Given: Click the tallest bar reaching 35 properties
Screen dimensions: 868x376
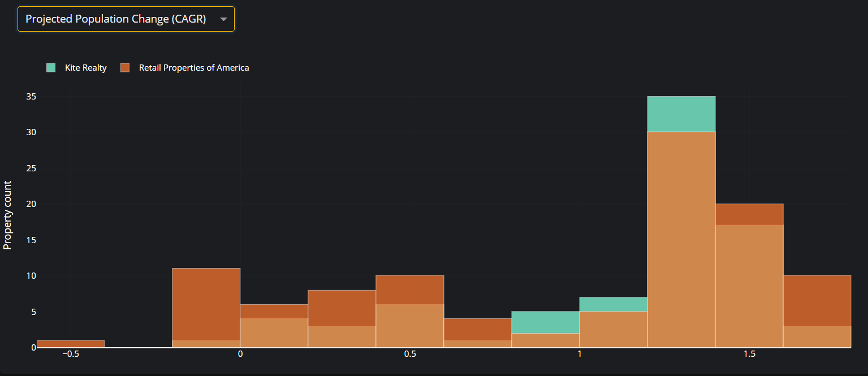Looking at the screenshot, I should (x=681, y=222).
